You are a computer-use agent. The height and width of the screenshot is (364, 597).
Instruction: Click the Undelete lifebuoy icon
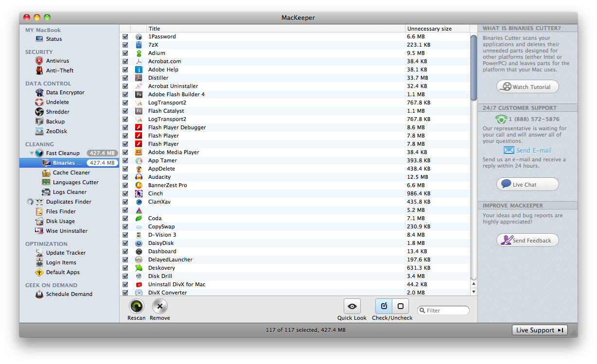point(39,102)
